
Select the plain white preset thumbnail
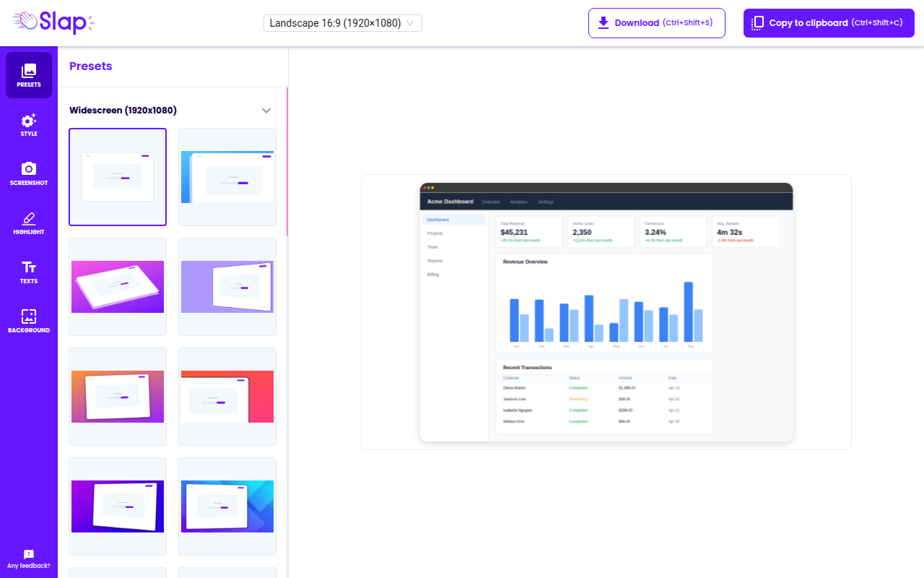[x=118, y=177]
